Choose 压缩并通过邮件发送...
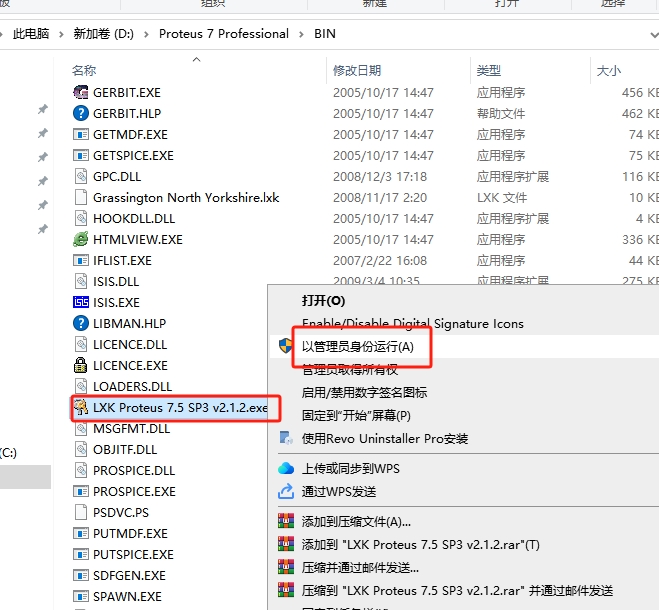This screenshot has height=610, width=659. pyautogui.click(x=360, y=568)
